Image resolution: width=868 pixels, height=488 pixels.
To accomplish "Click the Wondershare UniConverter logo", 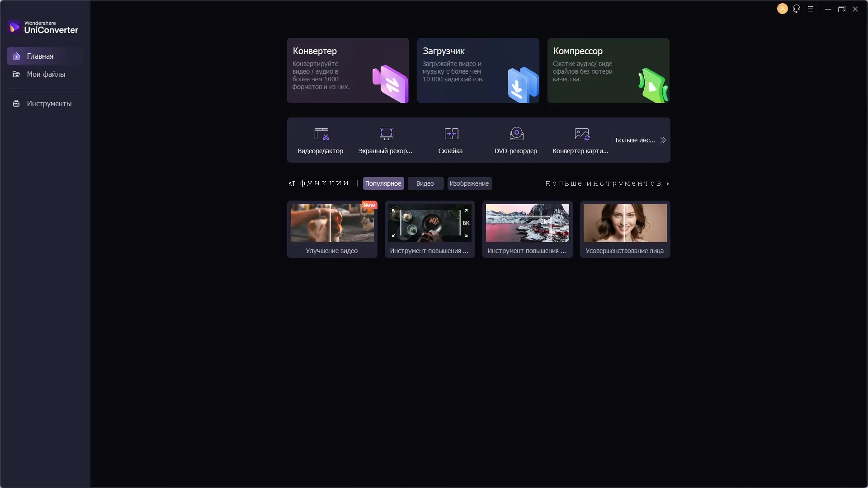I will point(43,27).
